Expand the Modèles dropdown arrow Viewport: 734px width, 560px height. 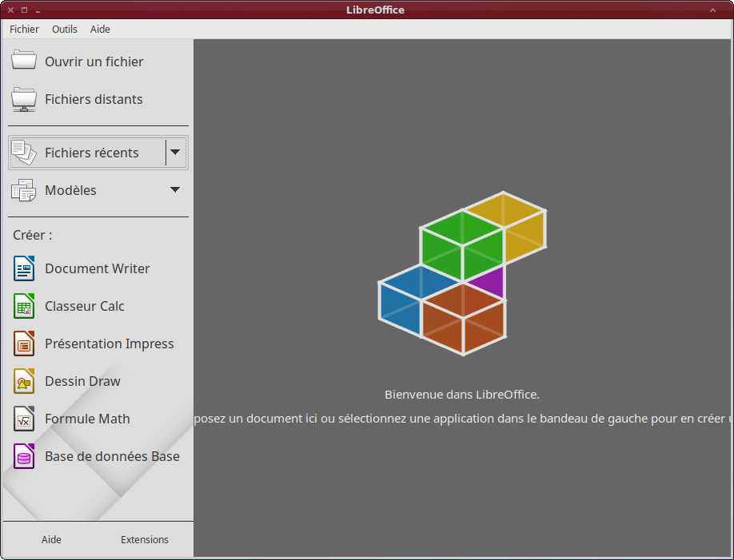click(175, 190)
